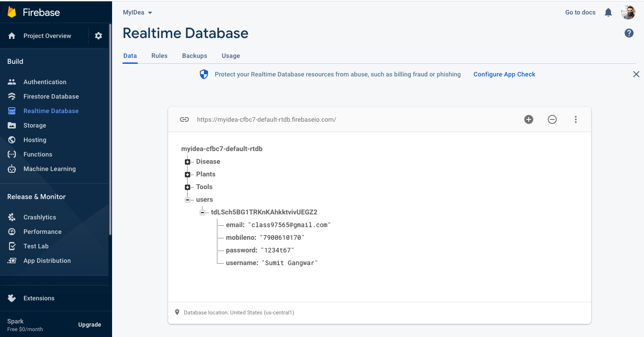Click username value "Sumit Gangwar"
644x337 pixels.
tap(290, 263)
